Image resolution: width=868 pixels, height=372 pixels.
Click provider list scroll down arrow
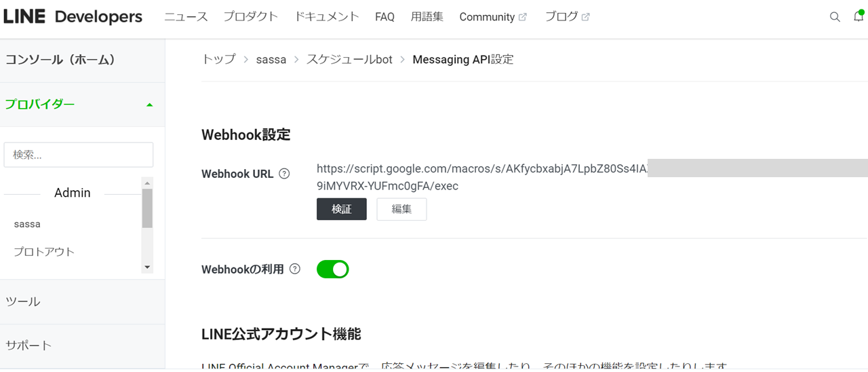[x=147, y=267]
